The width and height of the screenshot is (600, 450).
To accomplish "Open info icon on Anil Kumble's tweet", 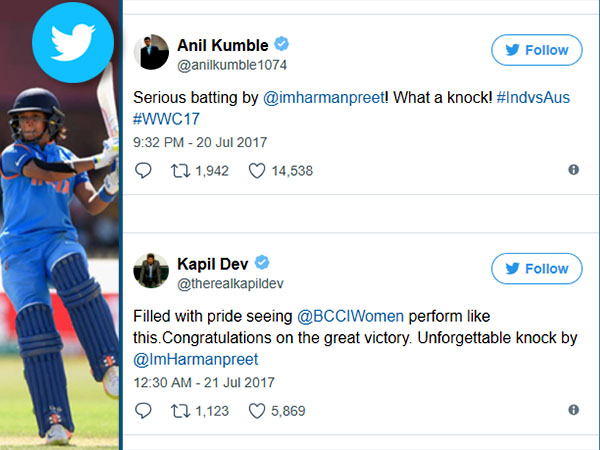I will [x=573, y=170].
